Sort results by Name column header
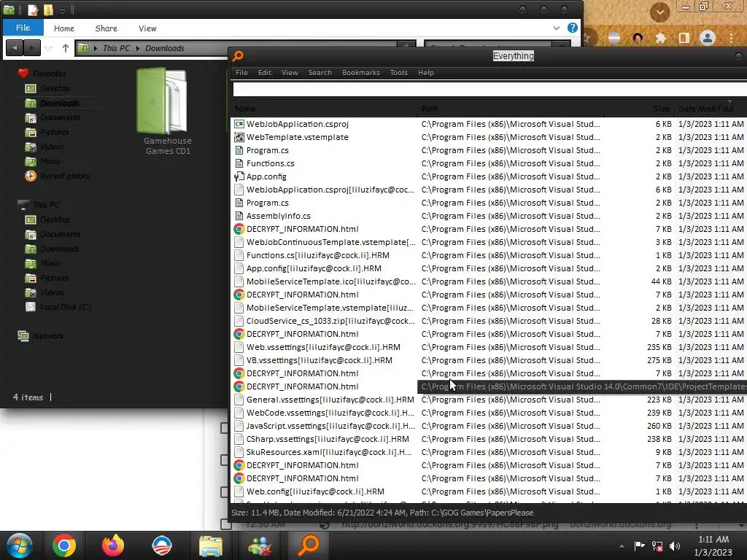747x560 pixels. pos(324,109)
